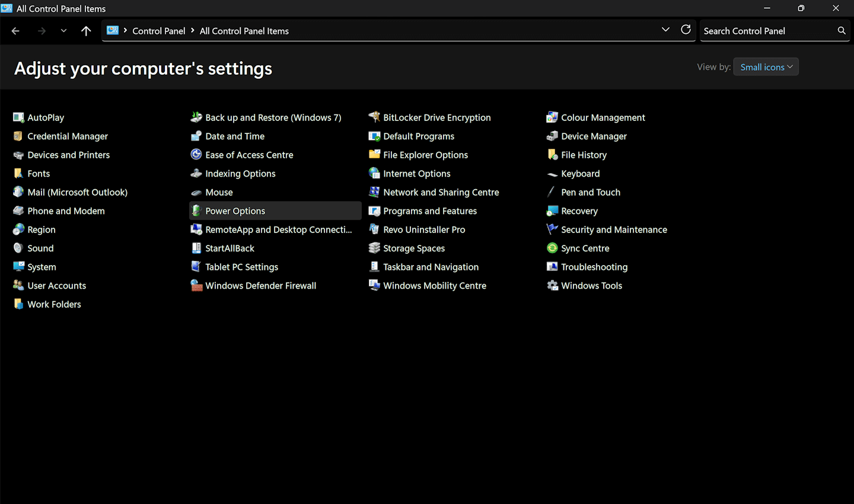Click the Security and Maintenance flag icon
854x504 pixels.
click(552, 229)
